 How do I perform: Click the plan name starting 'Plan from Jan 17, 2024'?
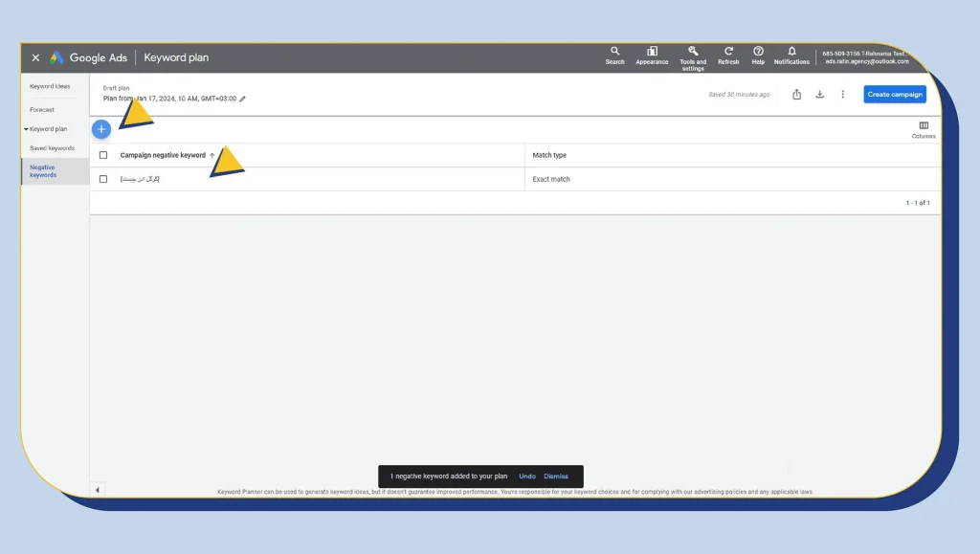coord(169,99)
